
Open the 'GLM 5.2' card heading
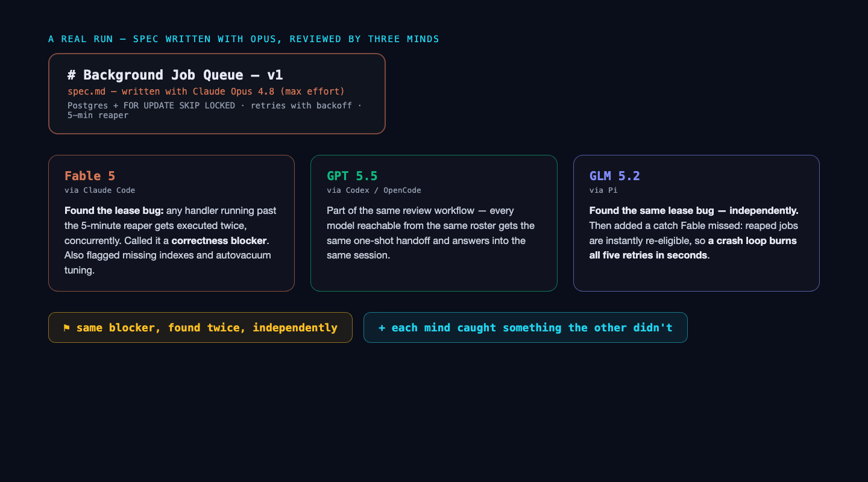tap(615, 176)
